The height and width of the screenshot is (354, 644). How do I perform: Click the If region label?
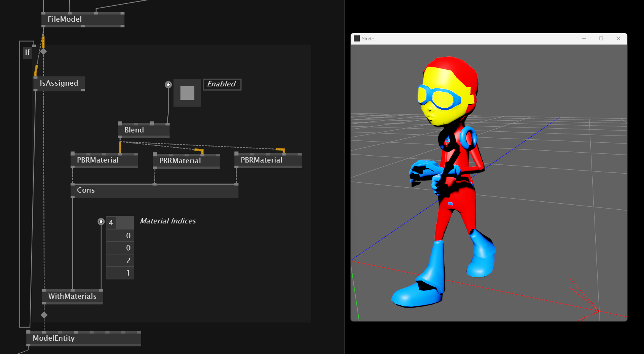[27, 52]
